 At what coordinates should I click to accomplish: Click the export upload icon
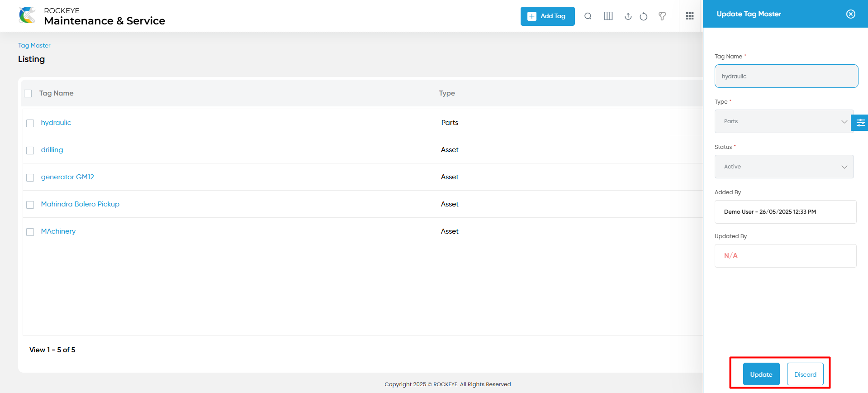click(x=628, y=16)
